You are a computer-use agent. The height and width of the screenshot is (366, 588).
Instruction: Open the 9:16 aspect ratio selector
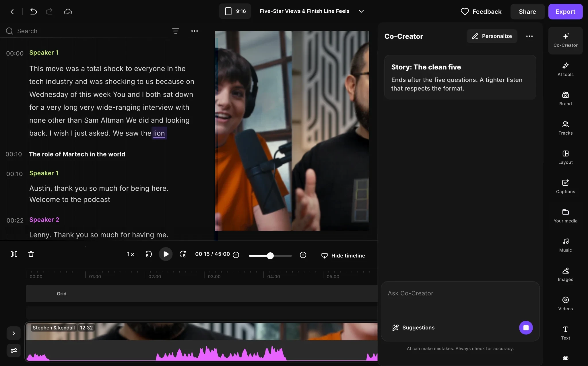coord(235,11)
